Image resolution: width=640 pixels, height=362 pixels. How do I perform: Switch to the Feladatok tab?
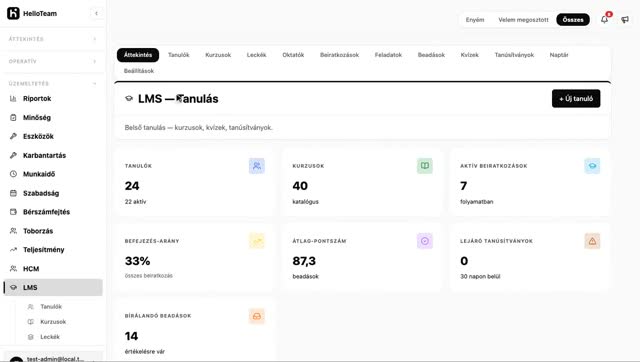pos(388,55)
